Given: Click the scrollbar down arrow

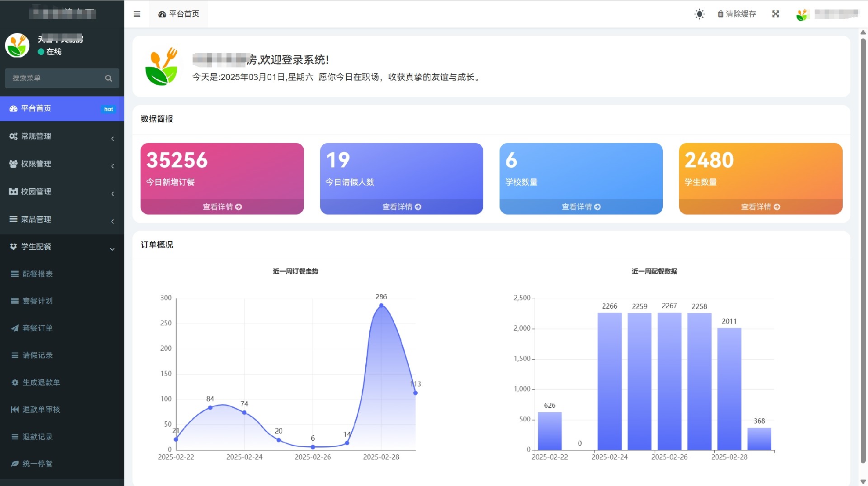Looking at the screenshot, I should [x=863, y=481].
